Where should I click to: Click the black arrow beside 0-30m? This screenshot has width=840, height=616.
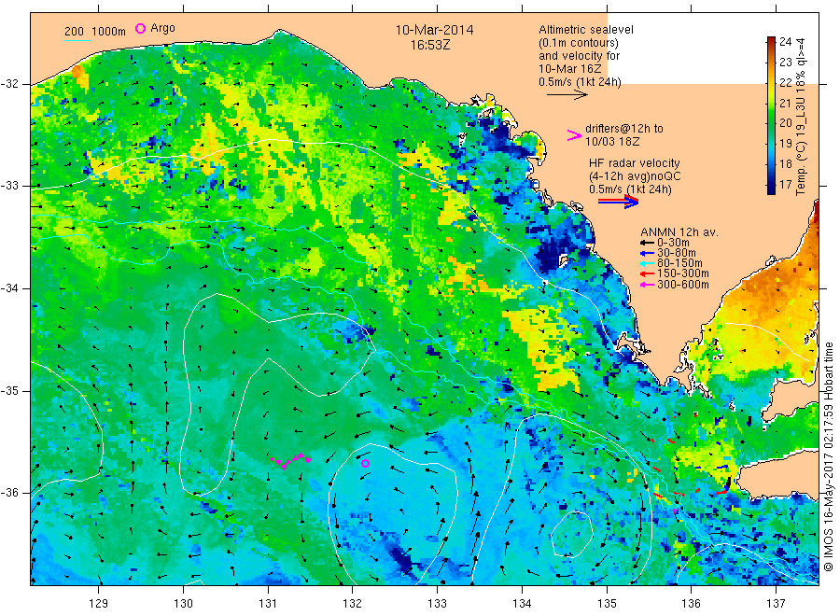647,243
